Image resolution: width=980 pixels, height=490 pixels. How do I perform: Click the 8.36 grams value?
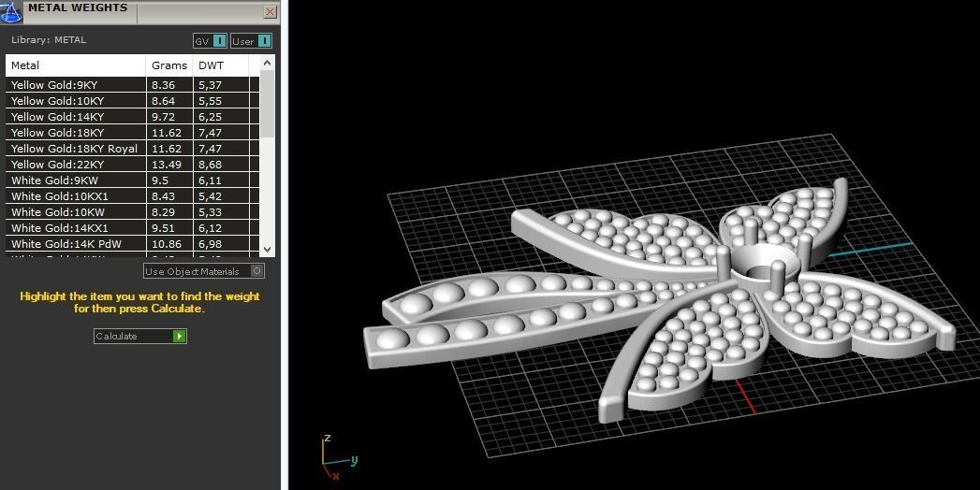point(163,85)
